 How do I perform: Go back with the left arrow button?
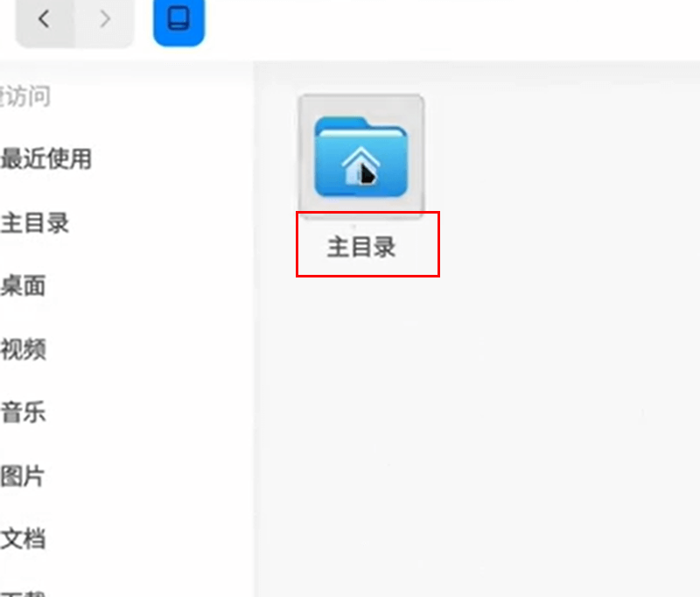click(x=45, y=19)
